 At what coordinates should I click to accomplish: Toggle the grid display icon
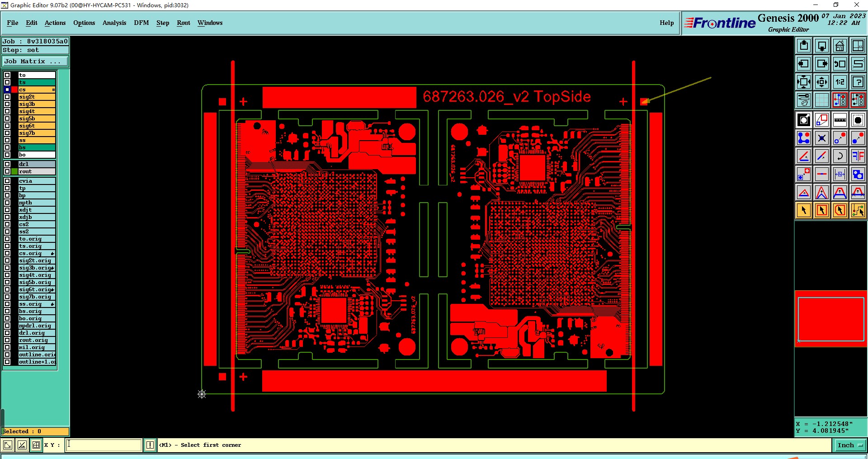(822, 100)
